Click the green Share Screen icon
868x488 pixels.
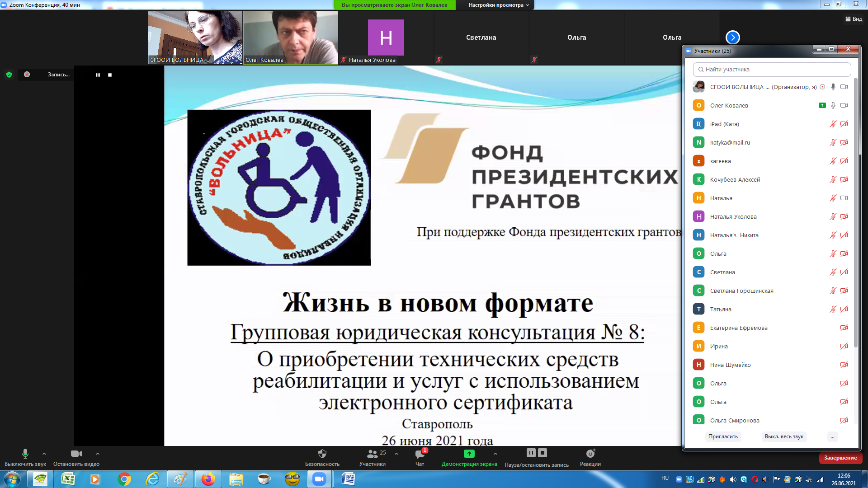(x=469, y=454)
